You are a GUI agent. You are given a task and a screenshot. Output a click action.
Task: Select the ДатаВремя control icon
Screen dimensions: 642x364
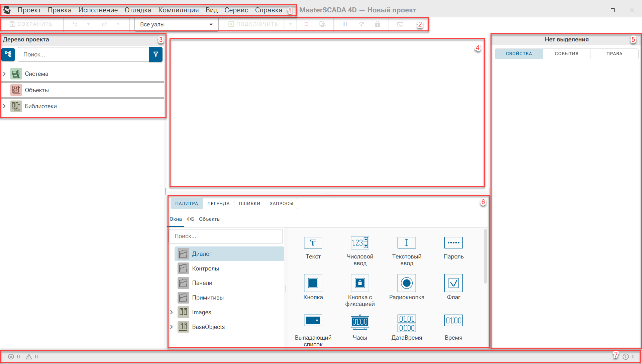coord(407,323)
